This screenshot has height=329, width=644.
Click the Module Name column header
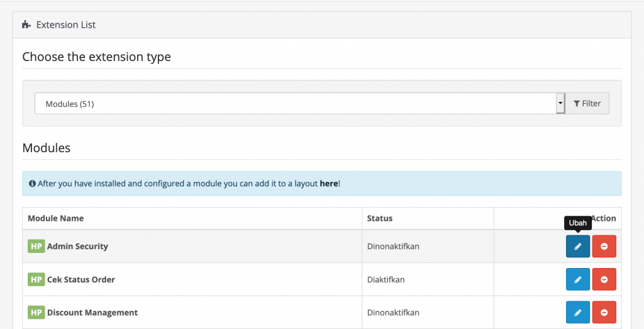coord(56,218)
